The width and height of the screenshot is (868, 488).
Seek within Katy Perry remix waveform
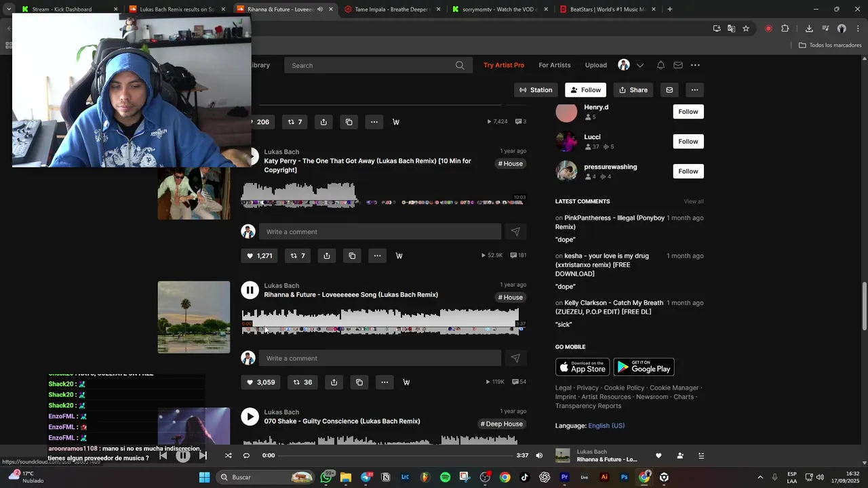coord(383,195)
